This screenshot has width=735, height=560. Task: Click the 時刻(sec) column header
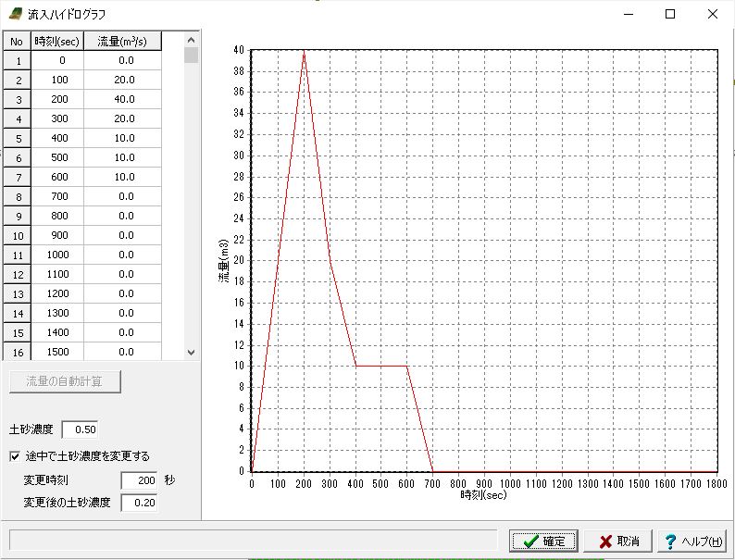(57, 42)
